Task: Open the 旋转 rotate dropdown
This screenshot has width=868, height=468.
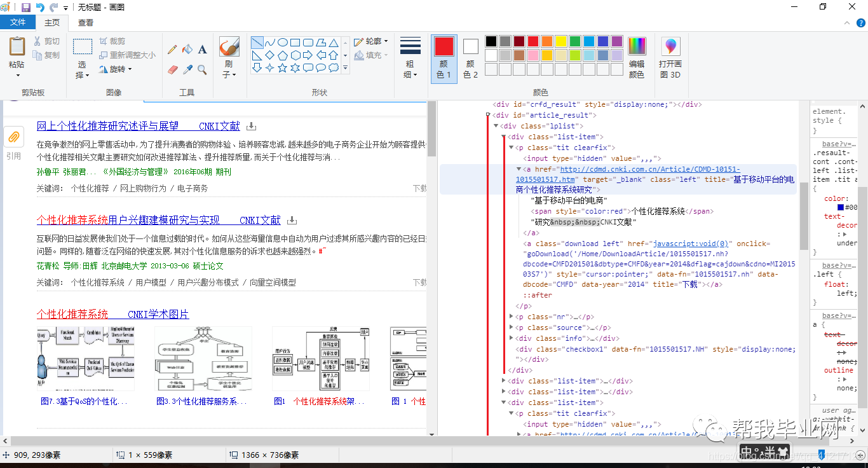Action: tap(116, 69)
